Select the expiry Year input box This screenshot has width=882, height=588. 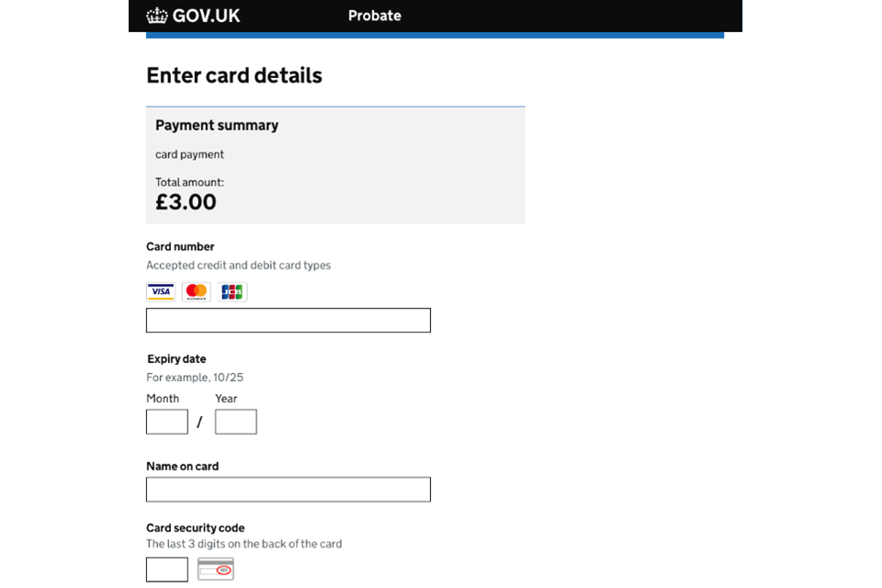tap(236, 422)
